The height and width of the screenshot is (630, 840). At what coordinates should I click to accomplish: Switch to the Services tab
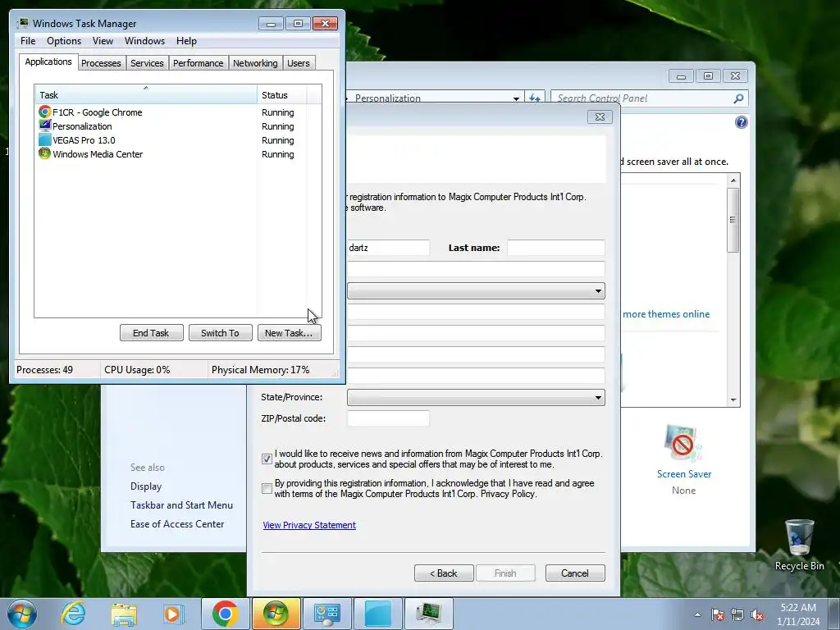click(x=147, y=63)
